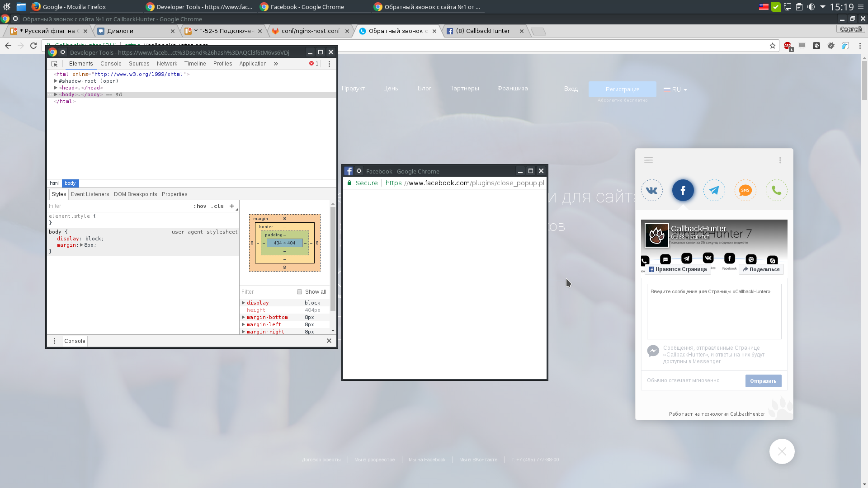Click the Нравится Страница like button
This screenshot has width=868, height=488.
677,269
